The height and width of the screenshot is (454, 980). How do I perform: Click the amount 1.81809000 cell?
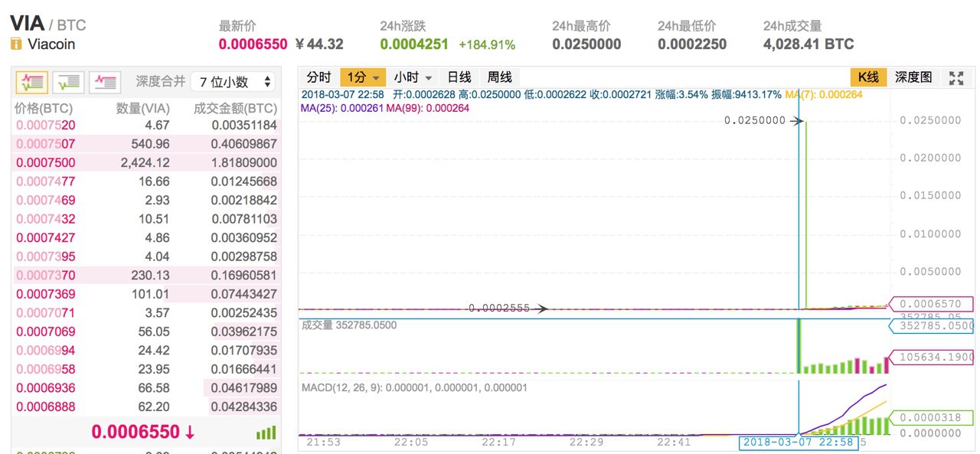(x=244, y=162)
